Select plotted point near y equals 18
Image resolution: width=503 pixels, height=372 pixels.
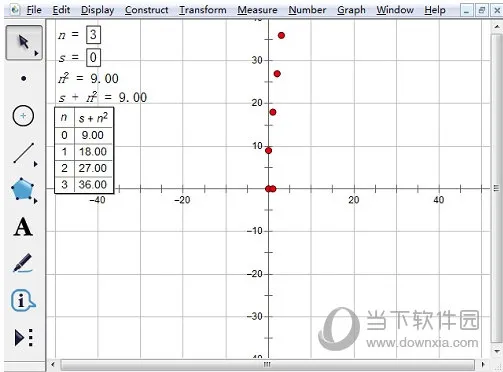tap(273, 112)
